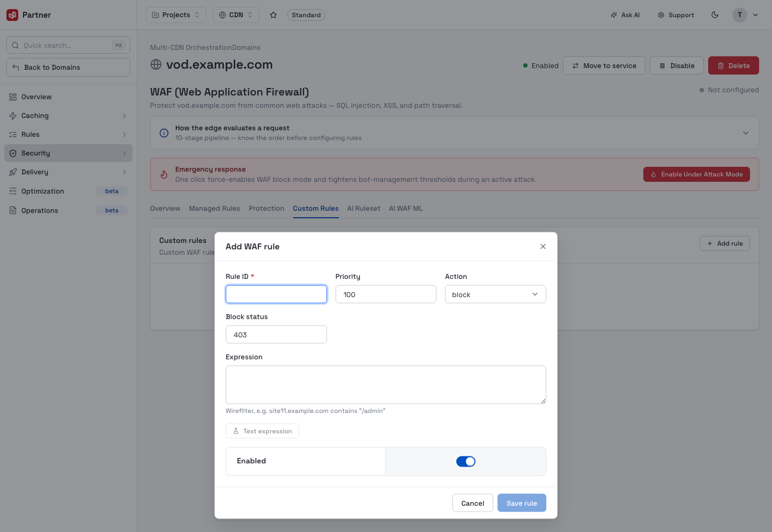
Task: Click the user avatar T
Action: (x=739, y=15)
